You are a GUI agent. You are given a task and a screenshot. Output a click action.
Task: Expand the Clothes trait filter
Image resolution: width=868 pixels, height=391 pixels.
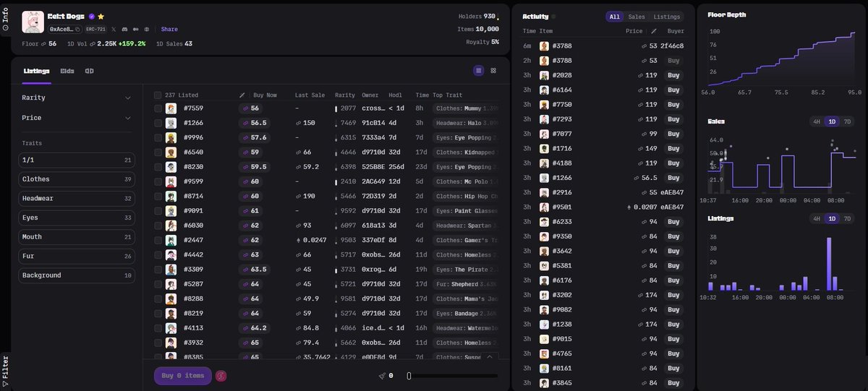point(77,179)
